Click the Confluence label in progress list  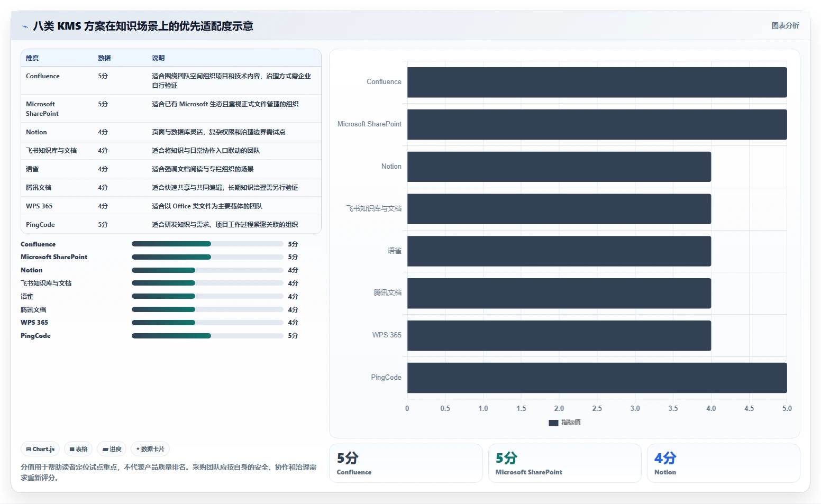38,244
